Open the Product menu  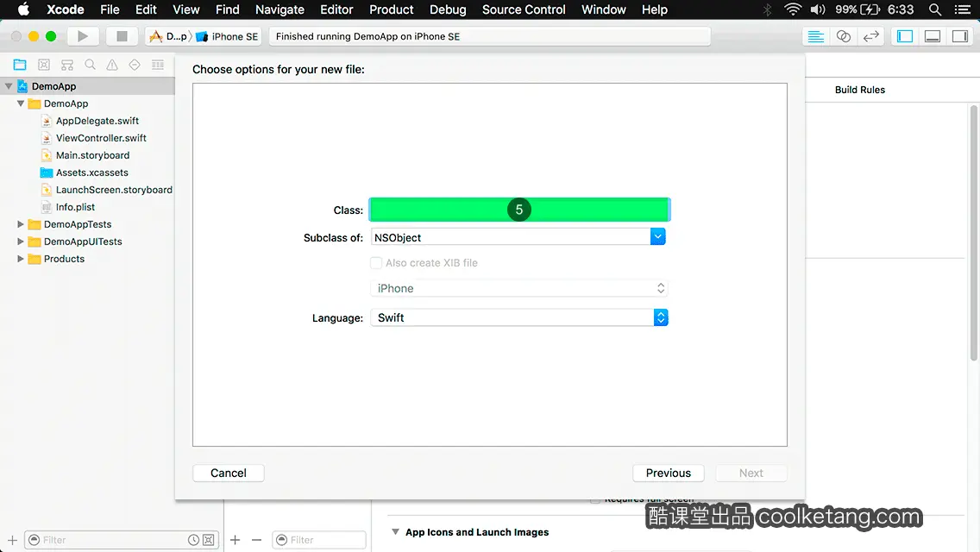click(392, 9)
